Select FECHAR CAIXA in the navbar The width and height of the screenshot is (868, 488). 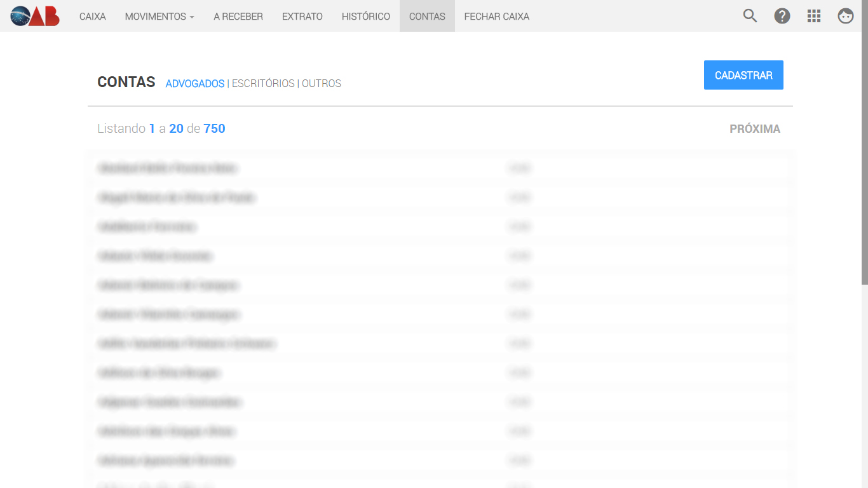click(x=496, y=17)
